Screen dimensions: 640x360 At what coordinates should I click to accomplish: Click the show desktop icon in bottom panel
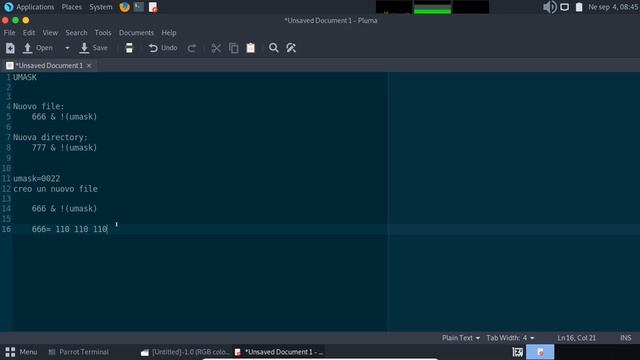[x=517, y=352]
